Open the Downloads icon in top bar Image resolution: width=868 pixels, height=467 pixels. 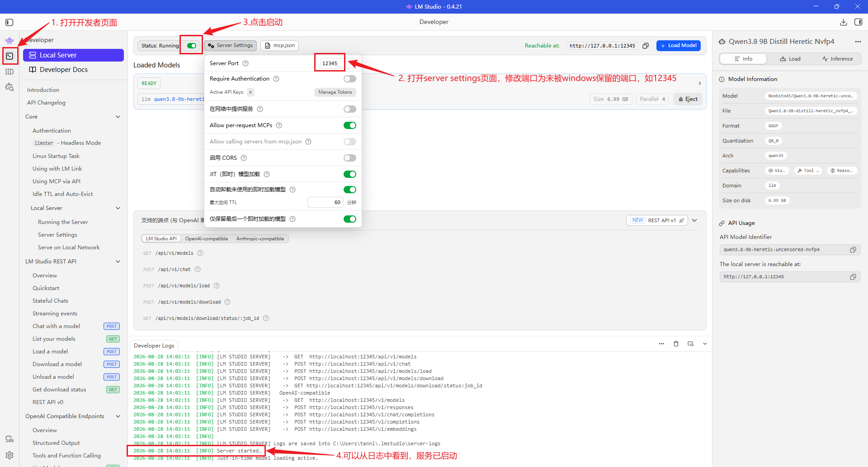pos(844,22)
